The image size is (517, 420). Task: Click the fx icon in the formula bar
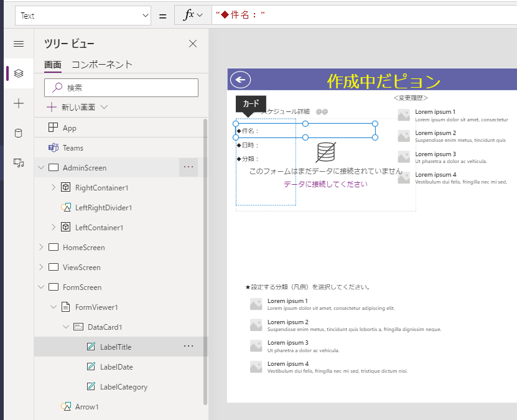pos(190,15)
